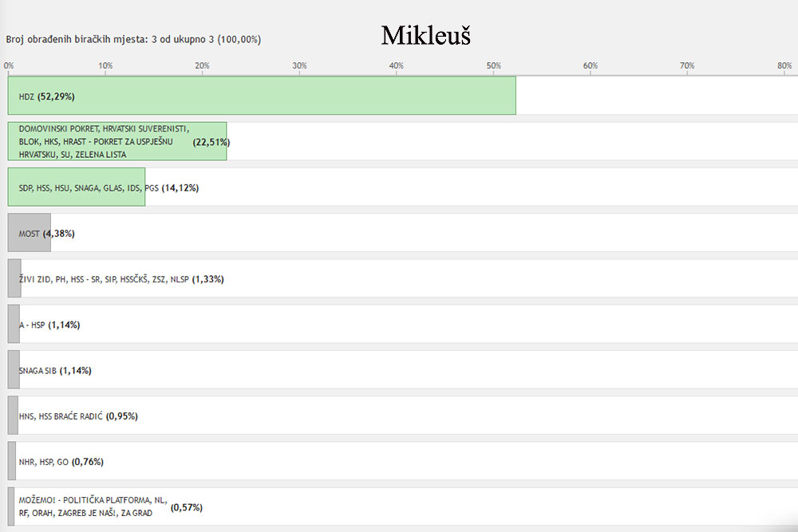Click the 50% axis tick label

493,65
